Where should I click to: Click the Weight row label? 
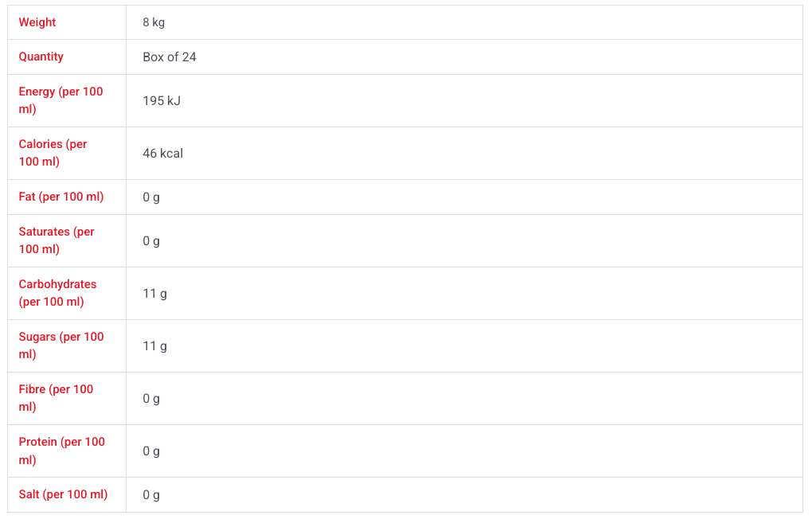click(37, 22)
